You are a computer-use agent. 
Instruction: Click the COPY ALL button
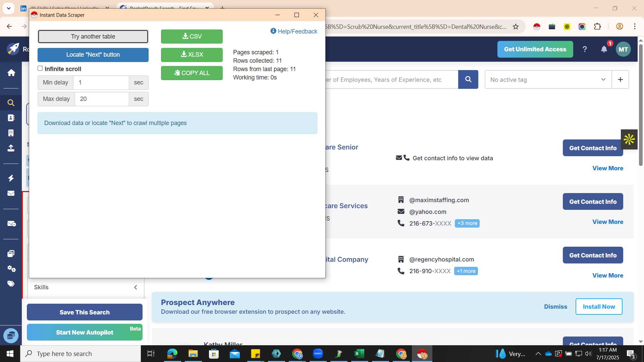coord(192,73)
